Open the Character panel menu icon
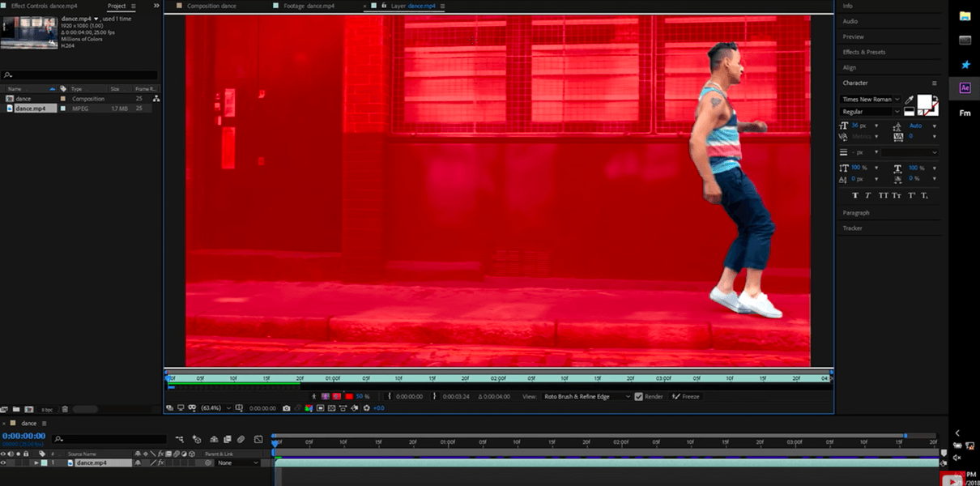980x486 pixels. click(935, 83)
